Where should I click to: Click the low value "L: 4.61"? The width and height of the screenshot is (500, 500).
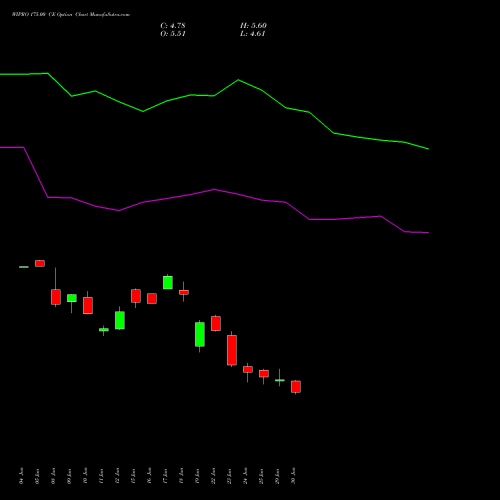coord(253,34)
